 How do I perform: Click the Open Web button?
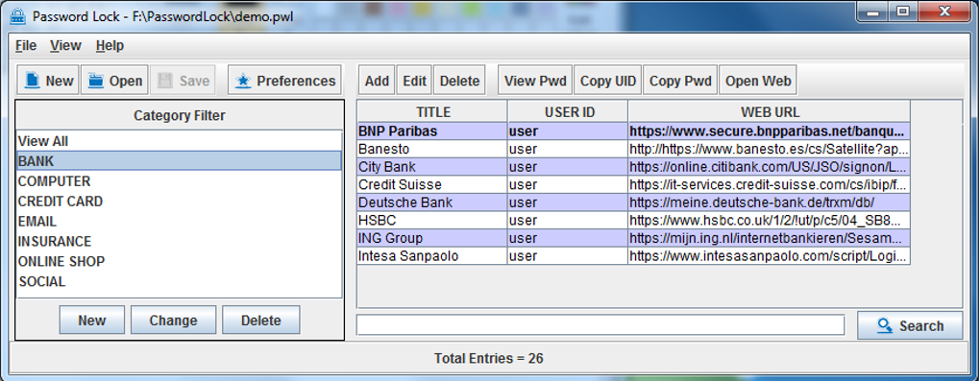pos(758,81)
